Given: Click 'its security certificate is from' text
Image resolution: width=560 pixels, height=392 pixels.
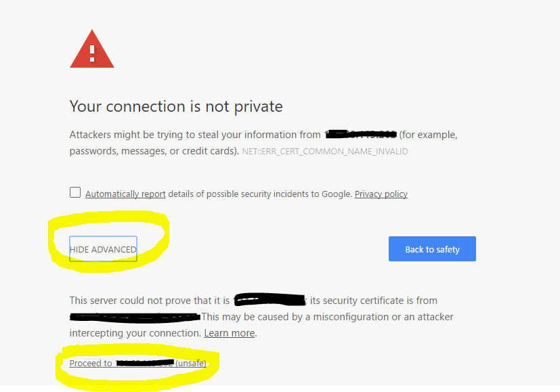Looking at the screenshot, I should tap(374, 300).
